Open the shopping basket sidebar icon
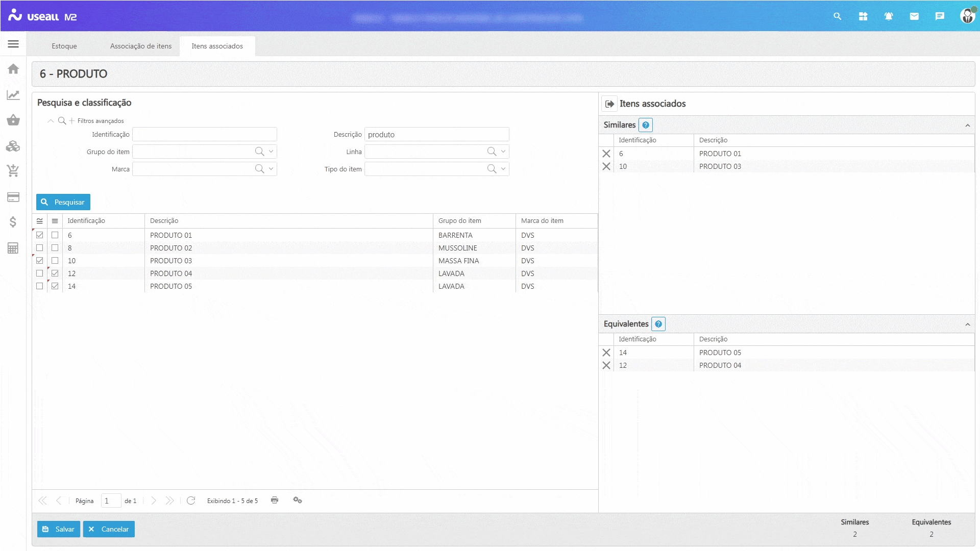 pyautogui.click(x=13, y=120)
